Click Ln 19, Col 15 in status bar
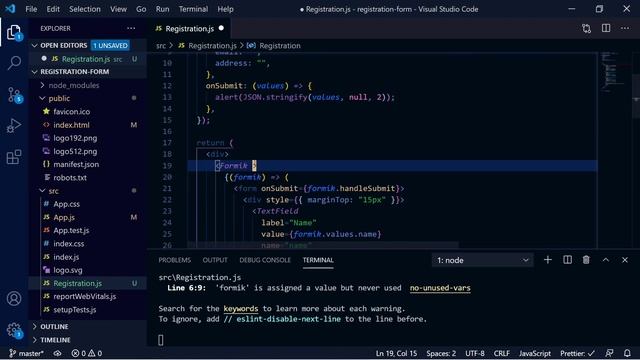 (x=396, y=353)
